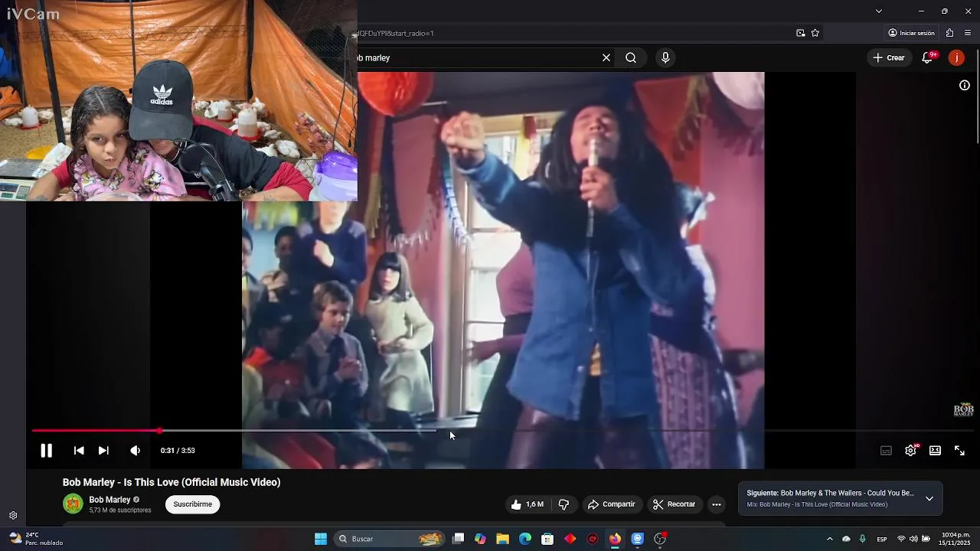Viewport: 980px width, 551px height.
Task: Click the Suscribirme subscribe button
Action: click(192, 504)
